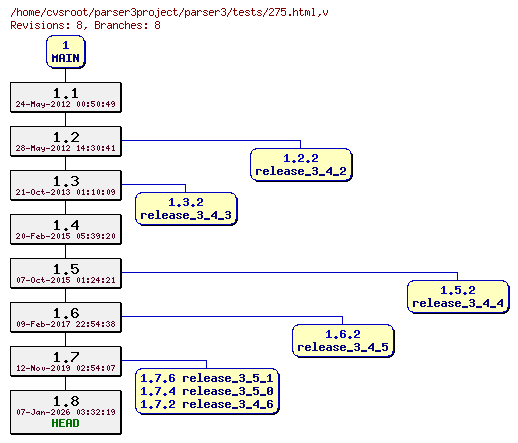Open revision 1.7 node

click(x=66, y=361)
